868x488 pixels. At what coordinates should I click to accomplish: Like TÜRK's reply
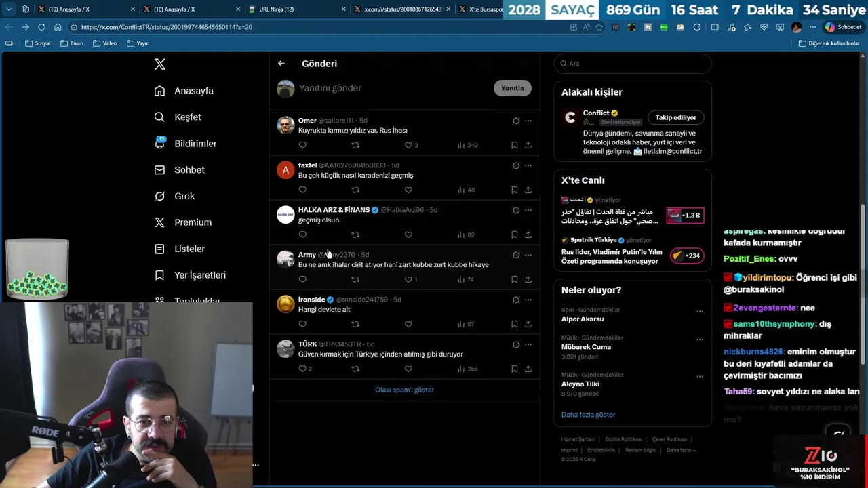pyautogui.click(x=408, y=369)
